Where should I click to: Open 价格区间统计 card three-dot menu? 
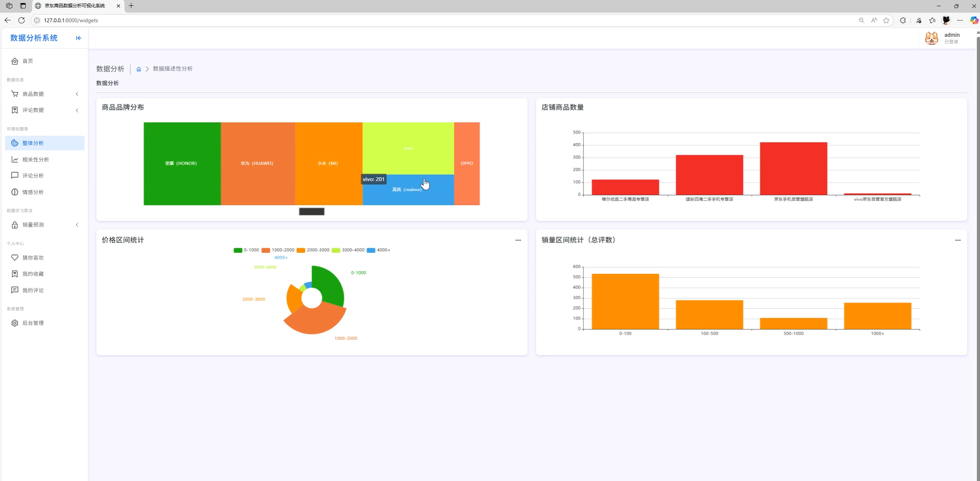518,240
